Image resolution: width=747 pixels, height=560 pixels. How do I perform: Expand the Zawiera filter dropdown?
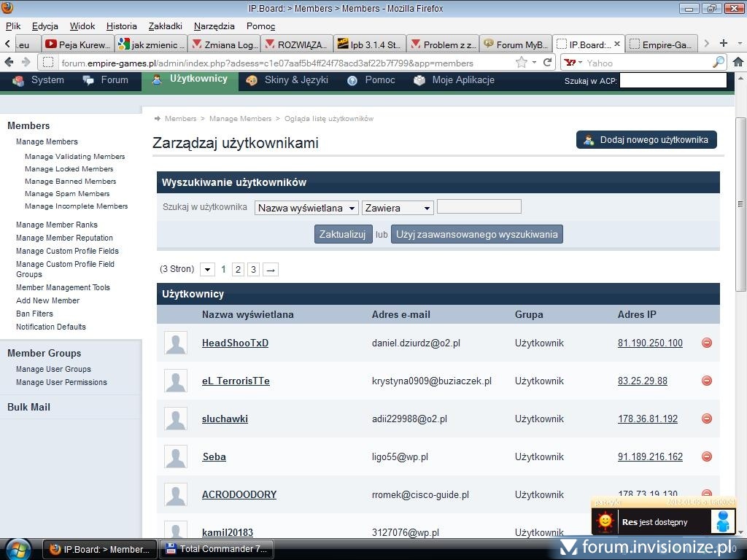(x=398, y=208)
